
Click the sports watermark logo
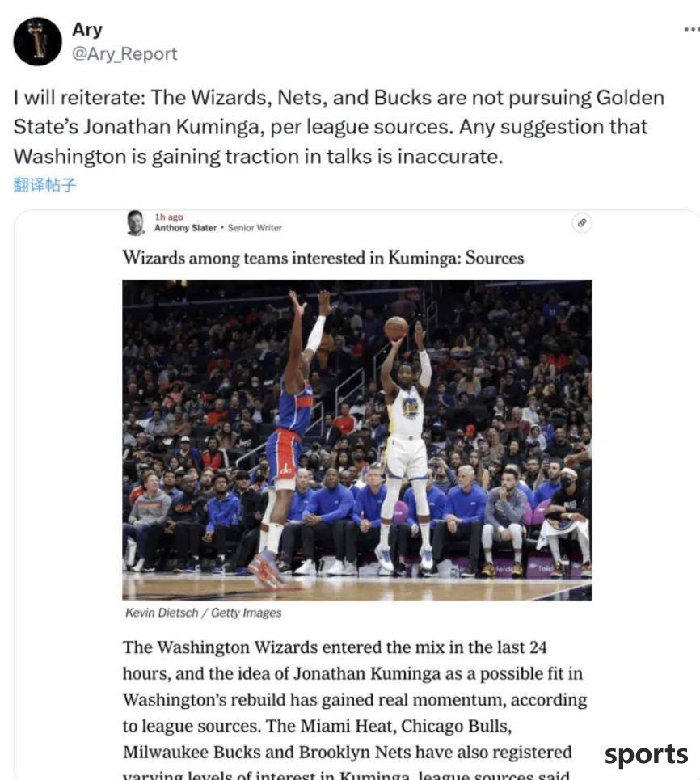pyautogui.click(x=647, y=755)
